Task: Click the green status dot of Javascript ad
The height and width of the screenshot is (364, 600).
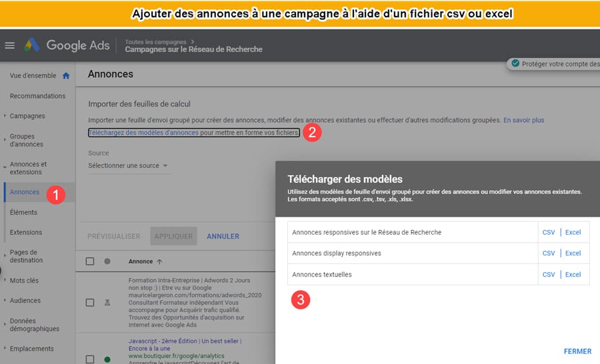Action: click(x=107, y=359)
